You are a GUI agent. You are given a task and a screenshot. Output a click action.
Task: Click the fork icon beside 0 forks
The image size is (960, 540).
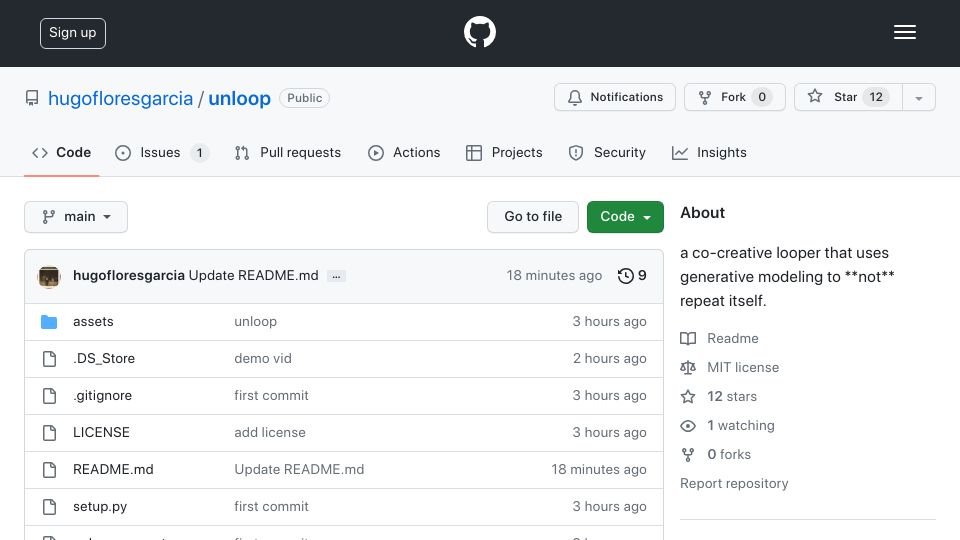tap(688, 455)
